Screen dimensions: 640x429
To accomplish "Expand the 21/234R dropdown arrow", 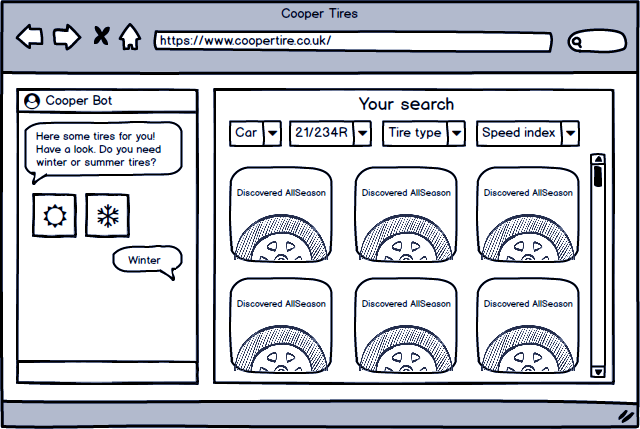I will 362,133.
